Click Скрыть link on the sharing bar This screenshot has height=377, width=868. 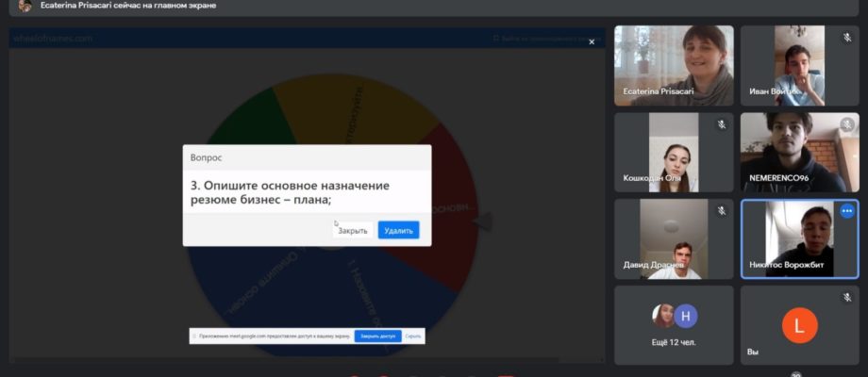pyautogui.click(x=413, y=336)
